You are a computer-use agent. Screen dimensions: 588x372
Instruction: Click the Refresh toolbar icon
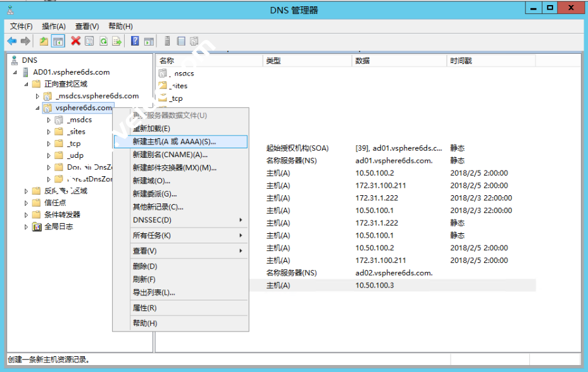103,41
